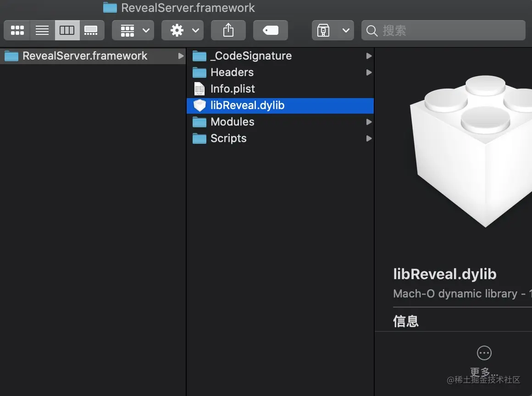Select column view mode button
The height and width of the screenshot is (396, 532).
(67, 31)
